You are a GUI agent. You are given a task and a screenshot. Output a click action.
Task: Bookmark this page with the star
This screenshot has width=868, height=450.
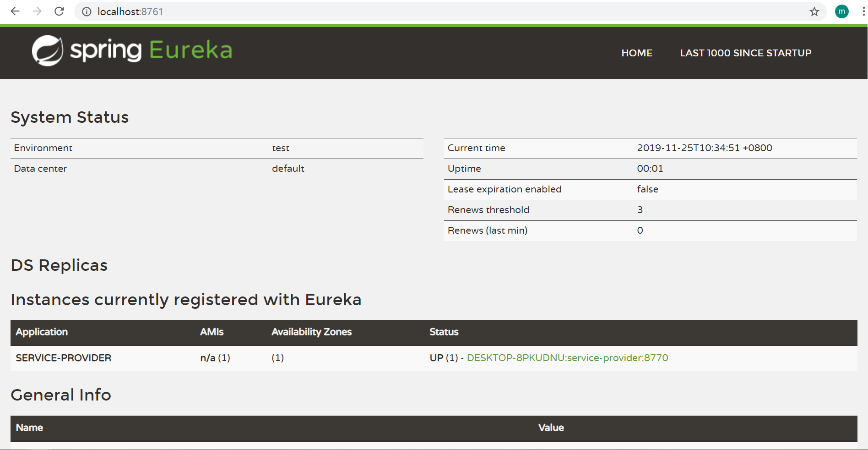tap(814, 11)
